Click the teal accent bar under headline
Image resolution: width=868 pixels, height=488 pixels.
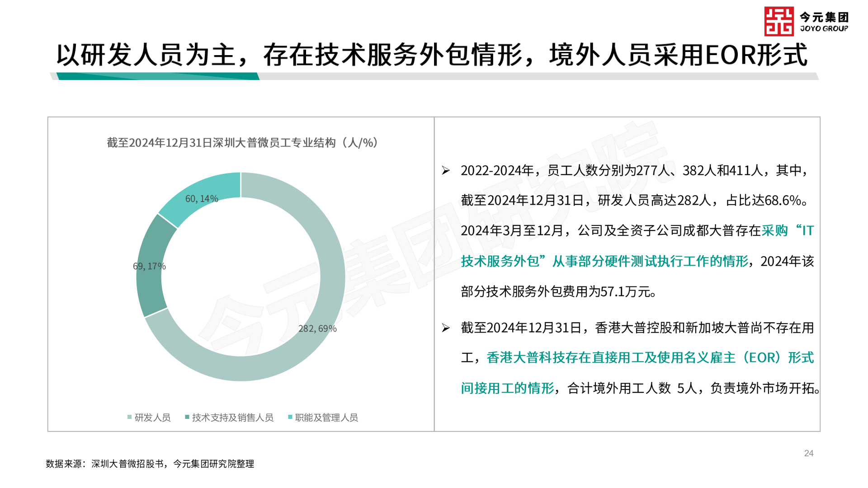pos(158,76)
